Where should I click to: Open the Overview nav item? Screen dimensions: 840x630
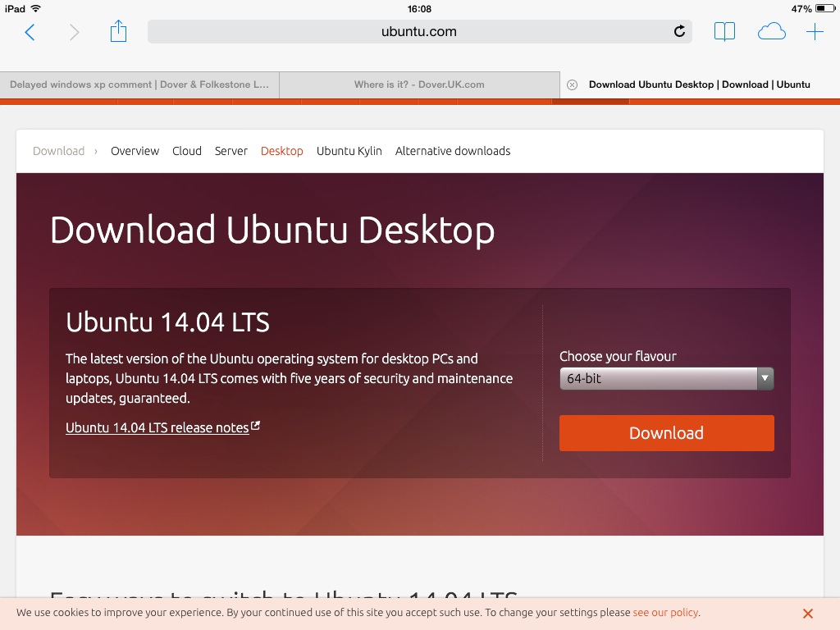tap(135, 151)
